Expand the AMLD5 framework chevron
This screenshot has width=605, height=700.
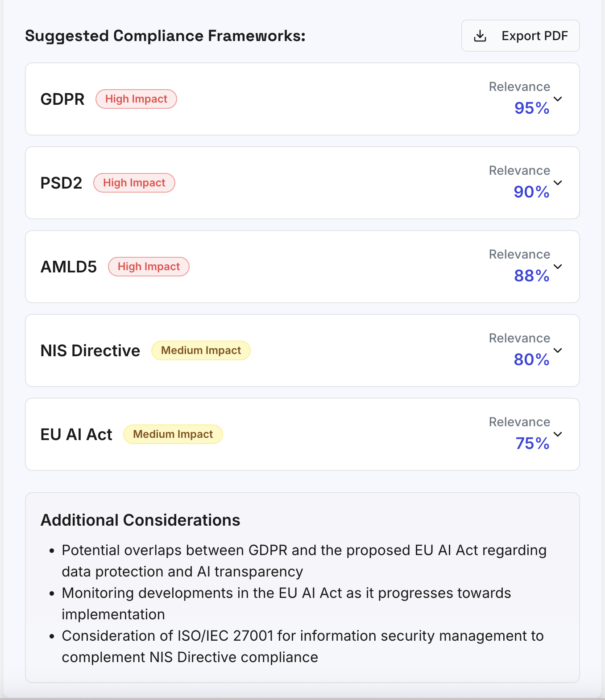tap(558, 267)
